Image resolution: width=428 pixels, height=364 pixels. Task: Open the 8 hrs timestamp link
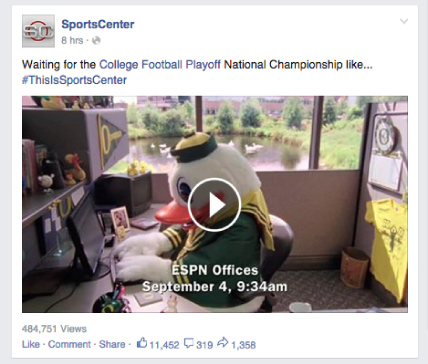(72, 41)
